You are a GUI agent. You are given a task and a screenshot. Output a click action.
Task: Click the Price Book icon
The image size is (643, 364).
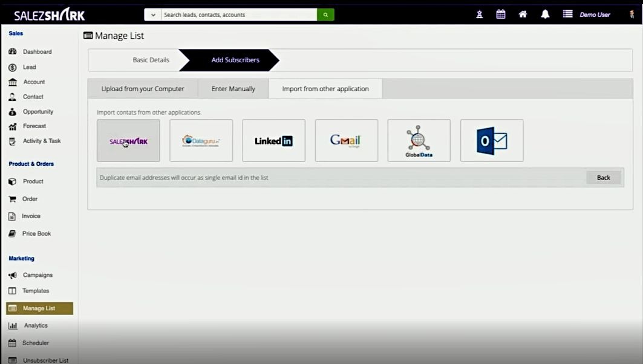point(12,233)
